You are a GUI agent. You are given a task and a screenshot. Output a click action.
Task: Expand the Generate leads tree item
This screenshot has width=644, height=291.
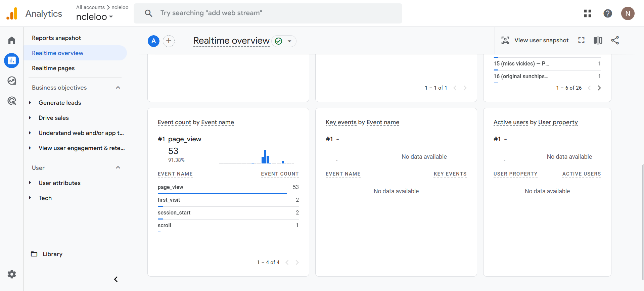(30, 103)
